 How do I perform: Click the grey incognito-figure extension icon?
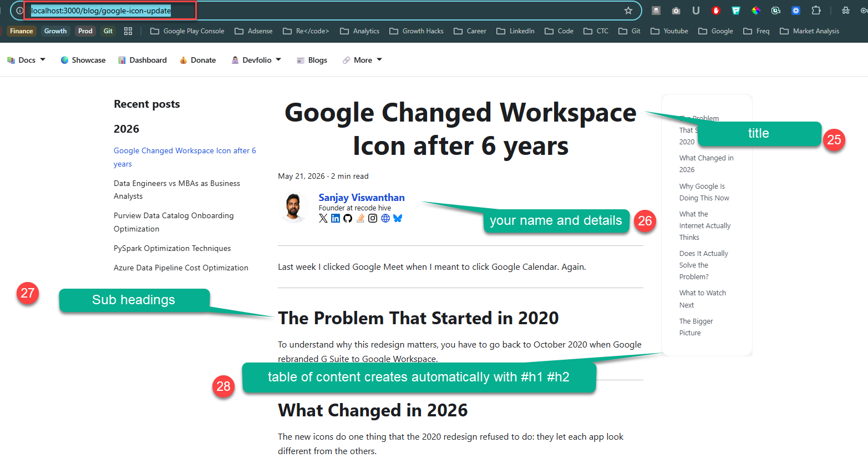tap(656, 11)
